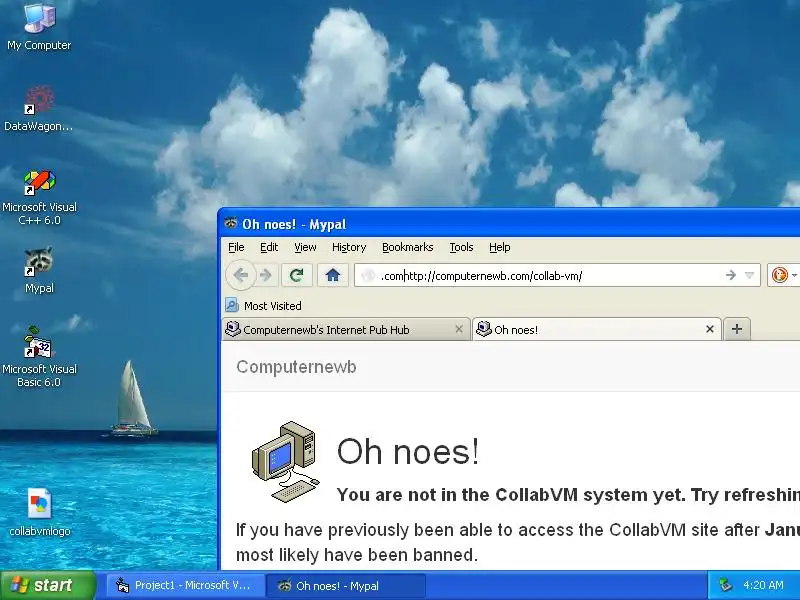800x600 pixels.
Task: Click the site identity globe icon
Action: click(367, 276)
